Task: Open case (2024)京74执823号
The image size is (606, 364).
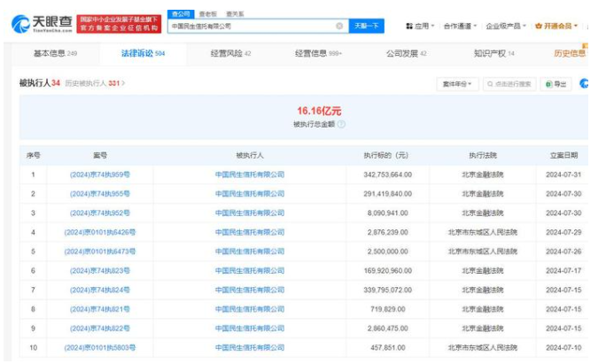Action: pyautogui.click(x=100, y=271)
